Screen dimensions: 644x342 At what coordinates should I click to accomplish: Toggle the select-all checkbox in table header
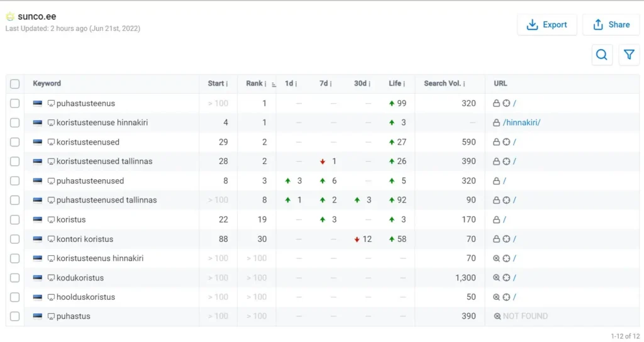[15, 84]
